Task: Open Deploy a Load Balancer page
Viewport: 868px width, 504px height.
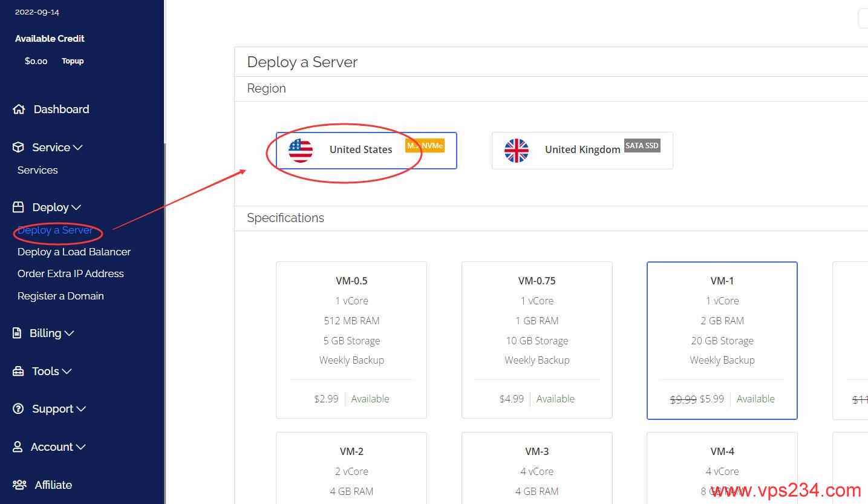Action: pyautogui.click(x=74, y=252)
